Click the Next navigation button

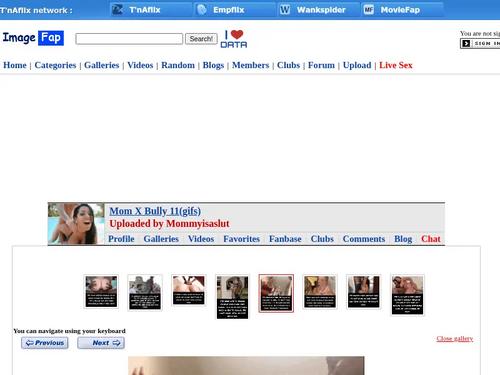click(101, 343)
